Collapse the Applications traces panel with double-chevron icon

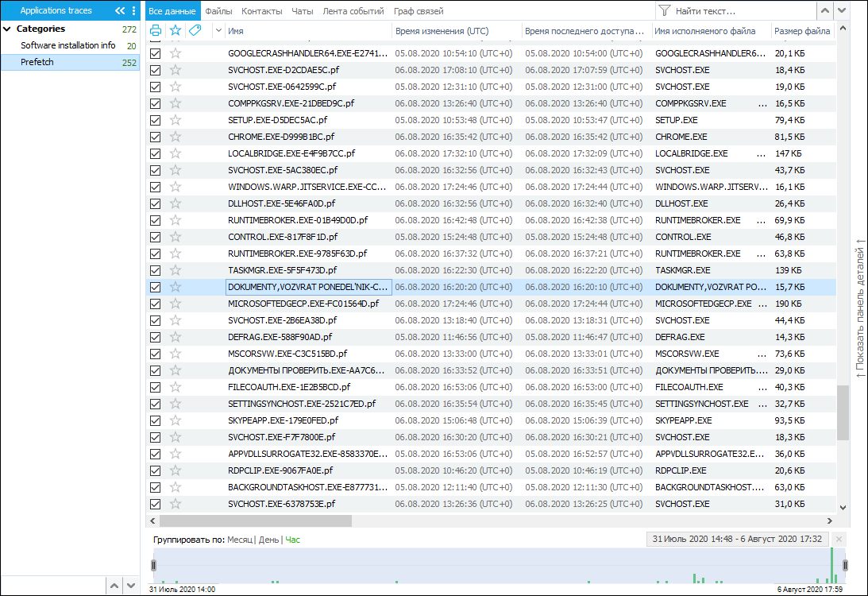pos(120,10)
